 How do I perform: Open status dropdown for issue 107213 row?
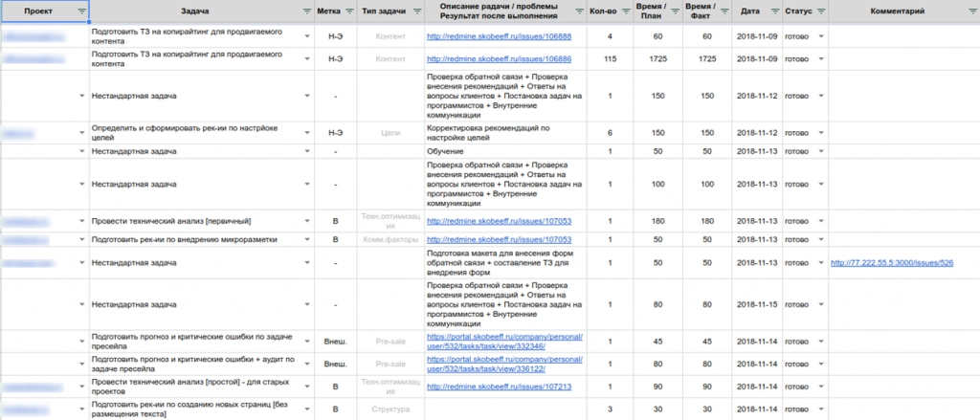pyautogui.click(x=821, y=387)
